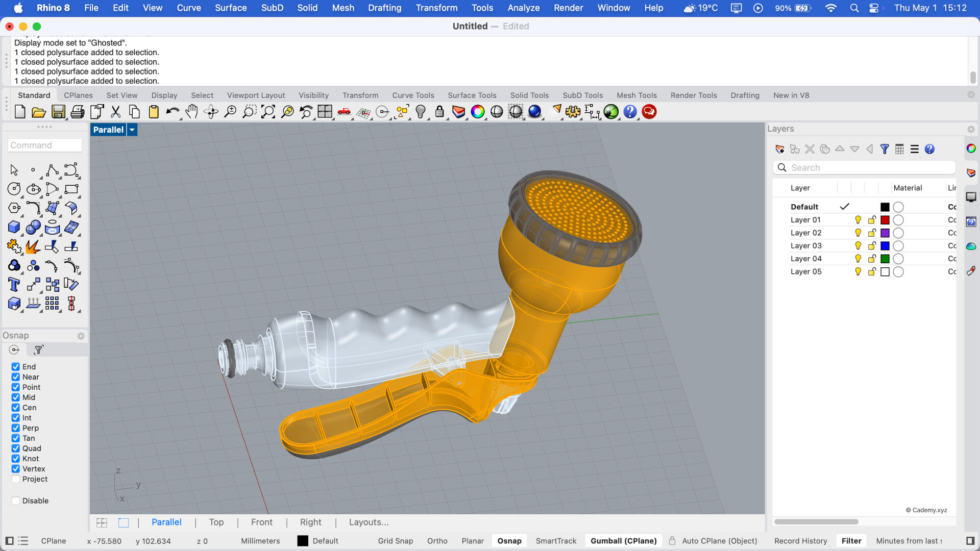Screen dimensions: 980x551
Task: Toggle the Cen osnap checkbox
Action: tap(16, 408)
